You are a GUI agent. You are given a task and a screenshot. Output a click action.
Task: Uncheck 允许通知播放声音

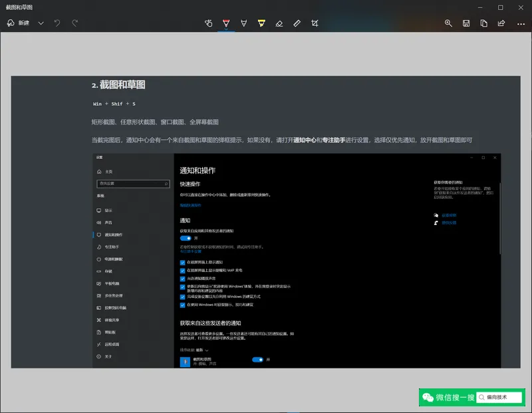click(x=182, y=279)
